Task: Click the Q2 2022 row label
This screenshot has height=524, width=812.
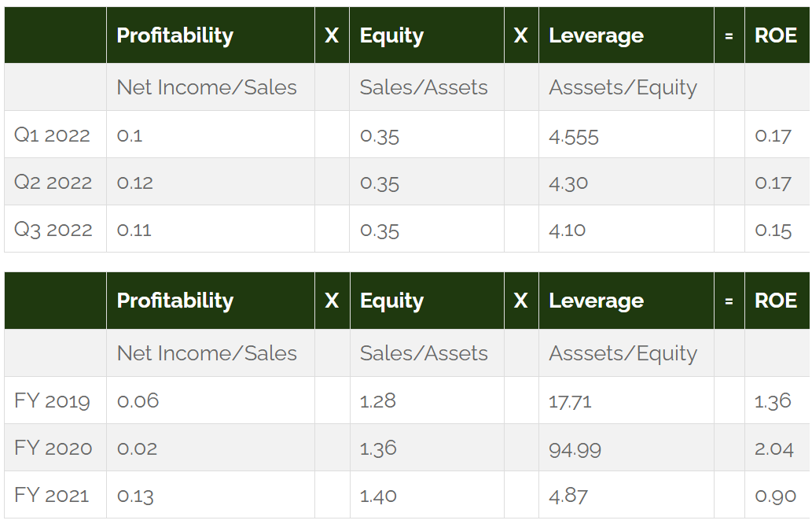Action: point(53,182)
